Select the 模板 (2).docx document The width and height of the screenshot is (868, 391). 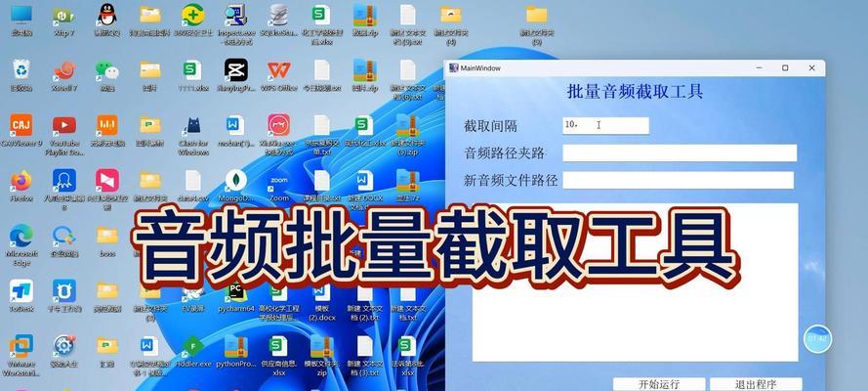coord(321,292)
